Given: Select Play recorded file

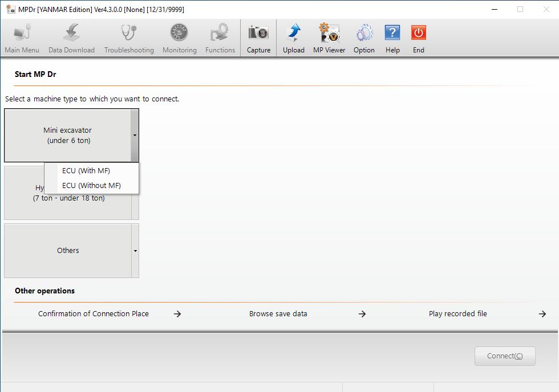Looking at the screenshot, I should (458, 313).
